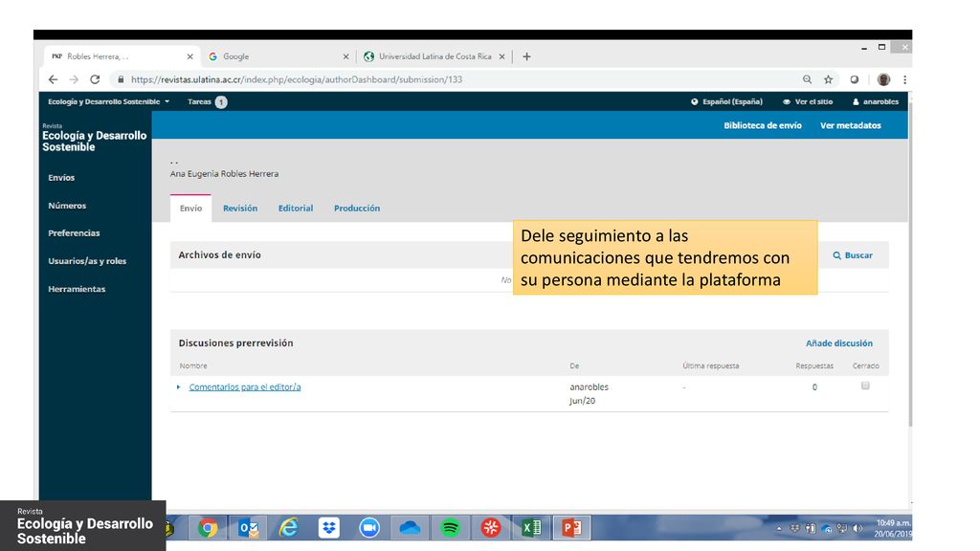Image resolution: width=980 pixels, height=551 pixels.
Task: Open Biblioteca de envío
Action: pyautogui.click(x=763, y=125)
